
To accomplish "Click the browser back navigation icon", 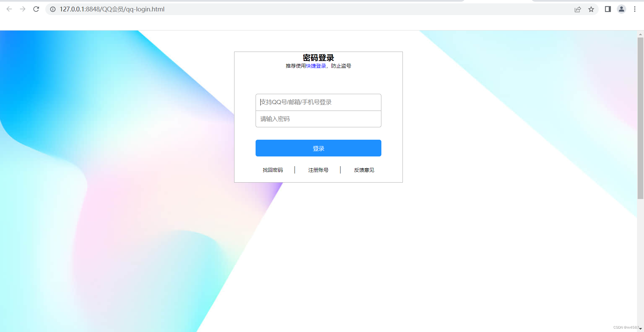I will pos(9,9).
